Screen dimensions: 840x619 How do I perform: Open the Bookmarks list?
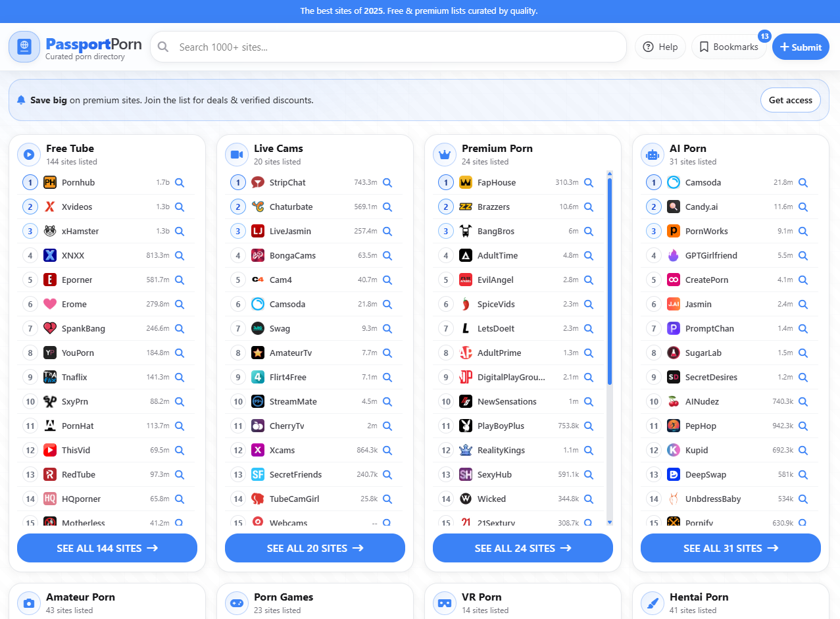coord(729,47)
